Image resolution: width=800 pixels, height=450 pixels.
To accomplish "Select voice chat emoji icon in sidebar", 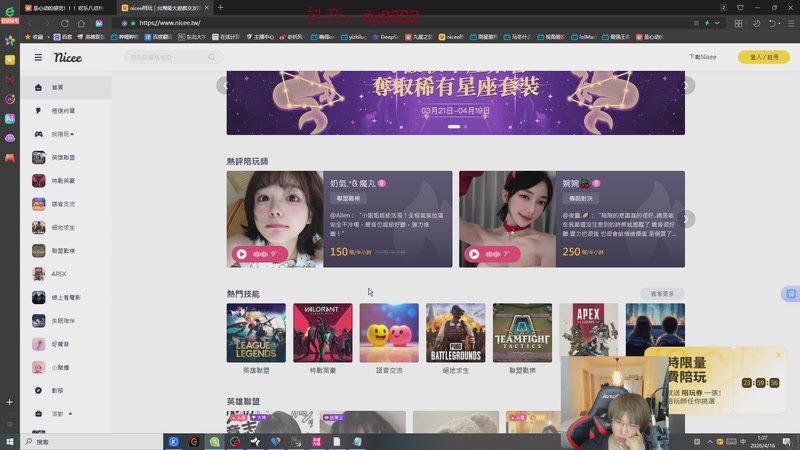I will point(39,204).
